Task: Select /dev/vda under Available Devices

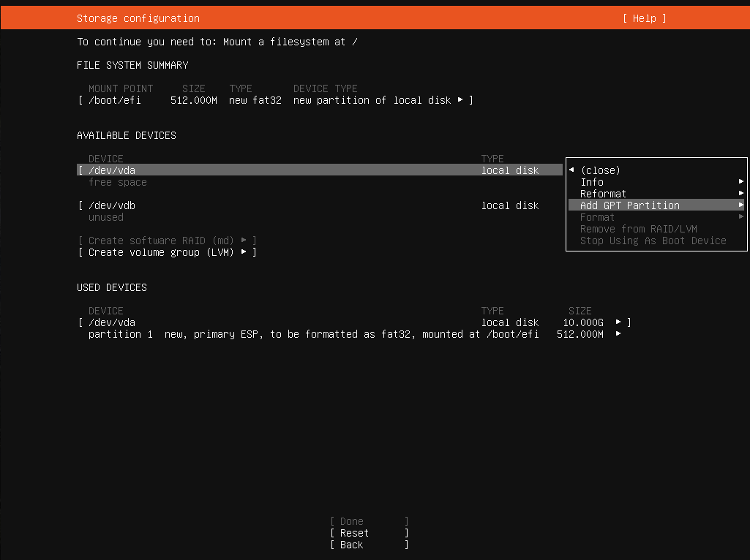Action: coord(111,170)
